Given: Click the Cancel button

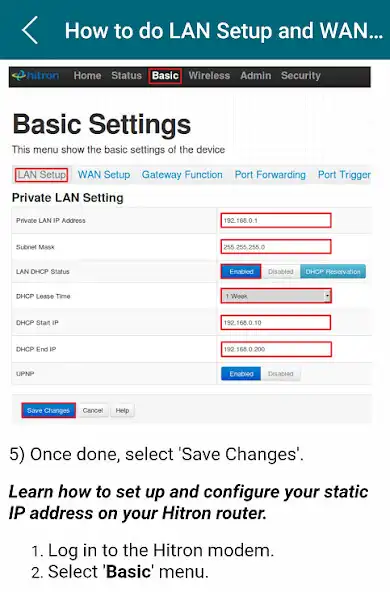Looking at the screenshot, I should click(x=92, y=410).
